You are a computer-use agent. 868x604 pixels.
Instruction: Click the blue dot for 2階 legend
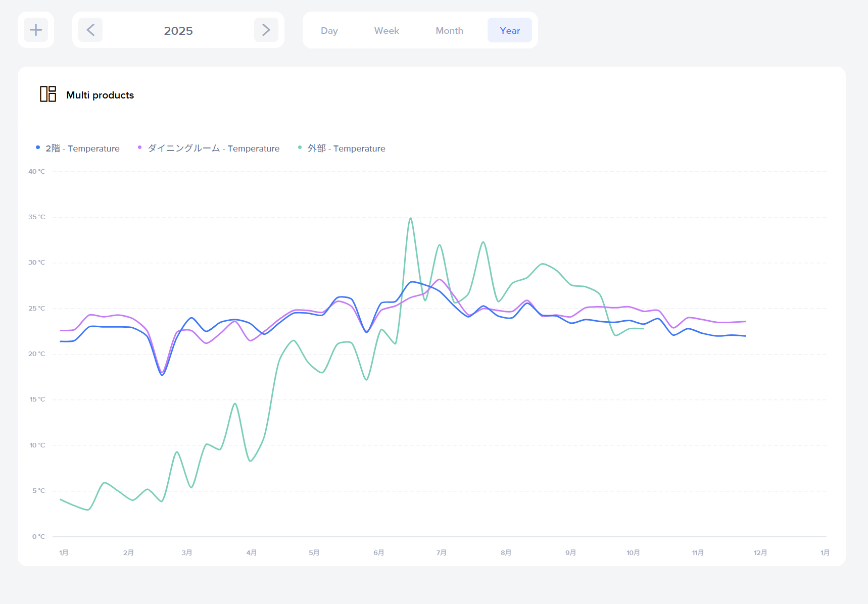[38, 147]
